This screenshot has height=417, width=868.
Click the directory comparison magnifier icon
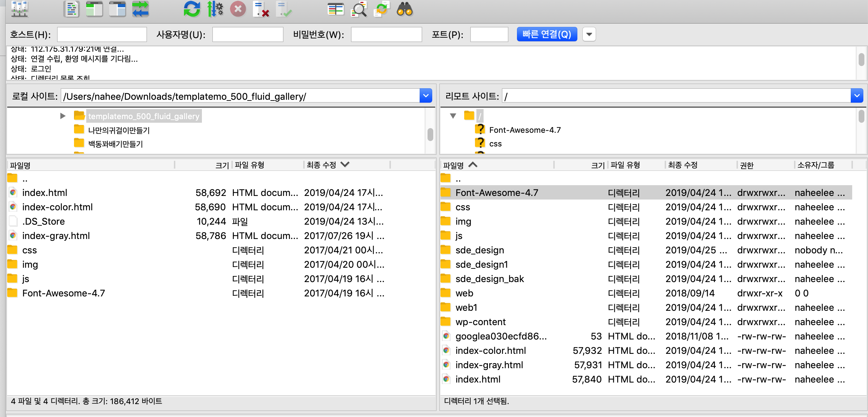click(x=359, y=9)
